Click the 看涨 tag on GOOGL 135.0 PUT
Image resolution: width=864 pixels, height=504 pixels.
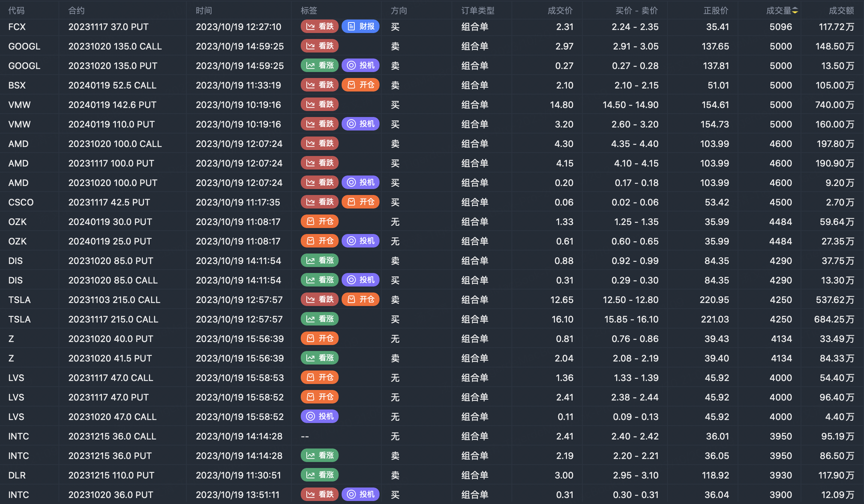(x=319, y=66)
